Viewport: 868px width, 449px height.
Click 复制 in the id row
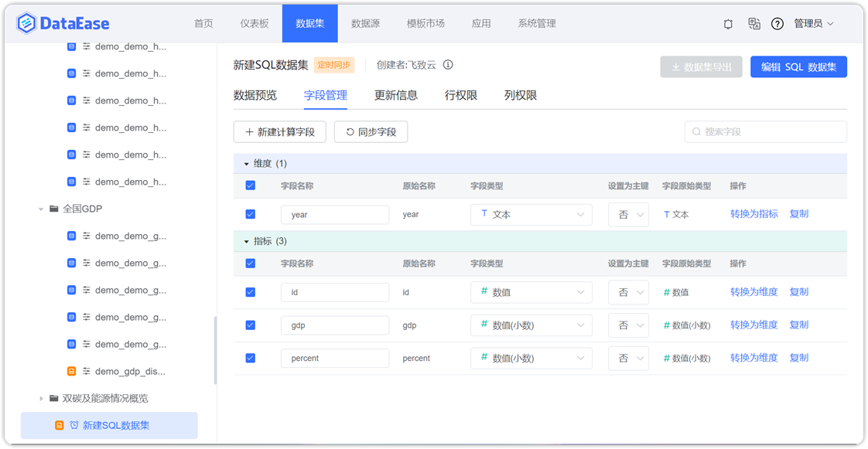pos(799,292)
